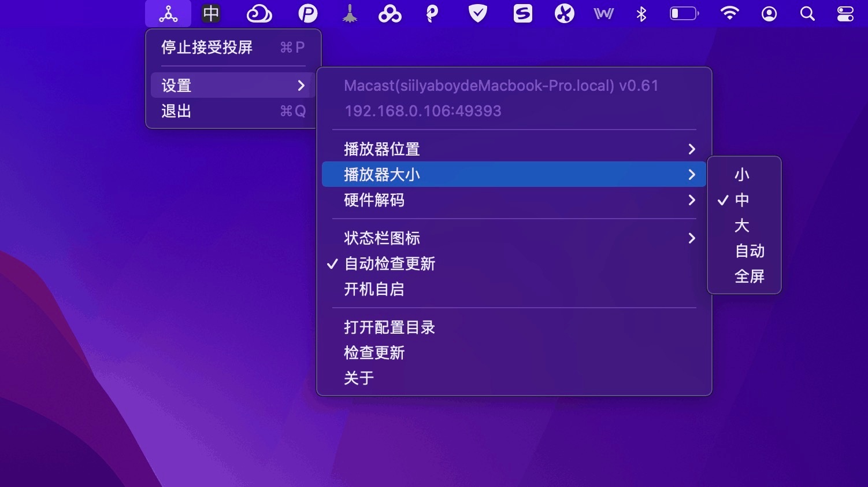
Task: Open Control Center icon
Action: pyautogui.click(x=845, y=13)
